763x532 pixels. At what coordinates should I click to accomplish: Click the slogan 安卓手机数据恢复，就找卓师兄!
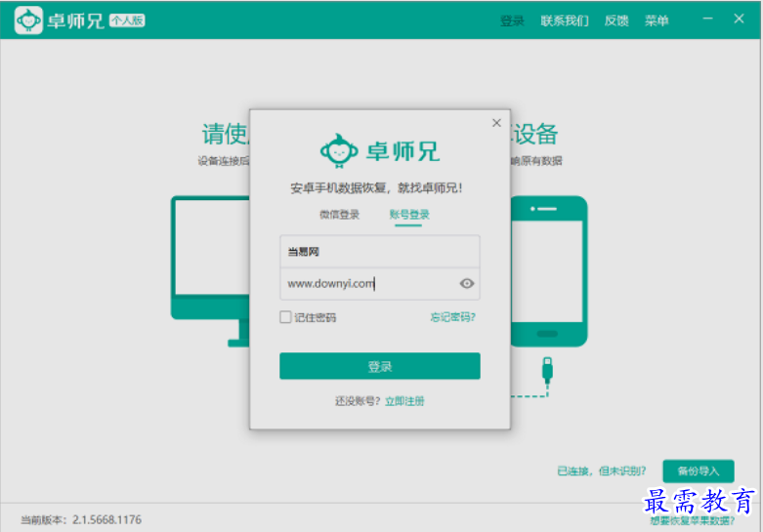click(x=376, y=187)
